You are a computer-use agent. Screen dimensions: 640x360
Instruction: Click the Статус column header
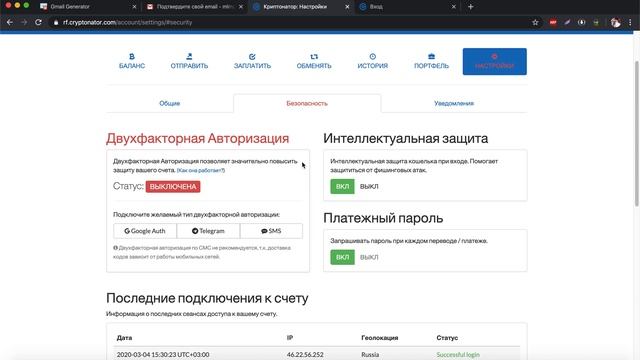447,338
